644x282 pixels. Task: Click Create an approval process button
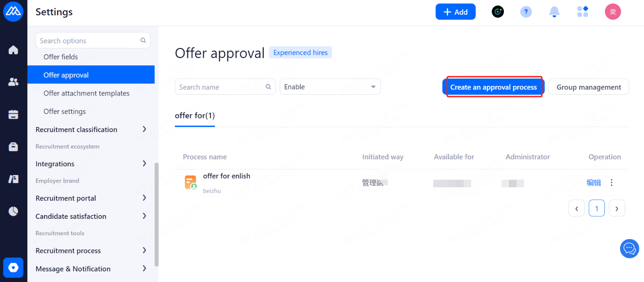click(x=493, y=87)
